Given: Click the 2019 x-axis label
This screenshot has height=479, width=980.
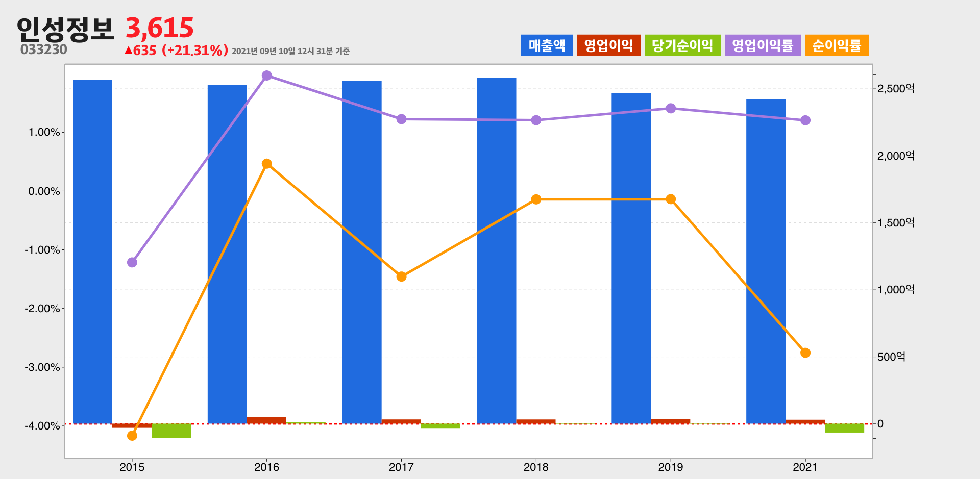Looking at the screenshot, I should tap(671, 467).
